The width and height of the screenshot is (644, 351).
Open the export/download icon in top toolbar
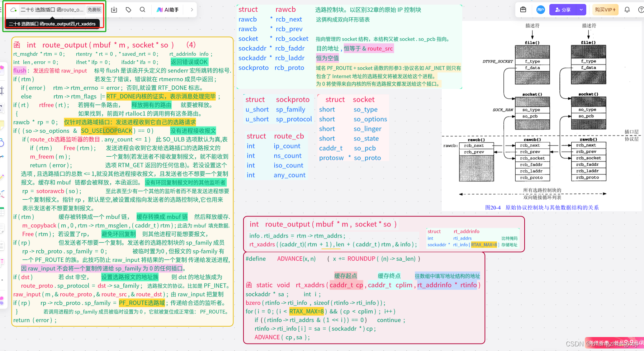(x=114, y=10)
